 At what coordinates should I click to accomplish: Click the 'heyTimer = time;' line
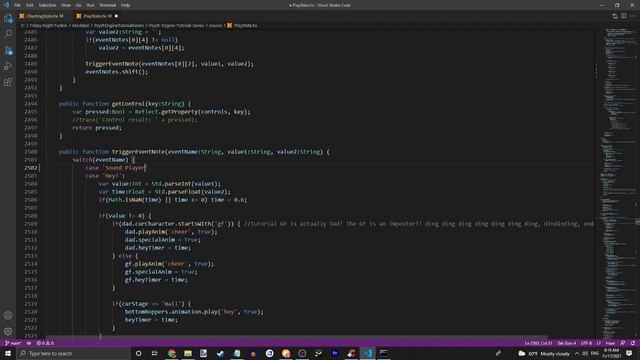click(x=151, y=320)
